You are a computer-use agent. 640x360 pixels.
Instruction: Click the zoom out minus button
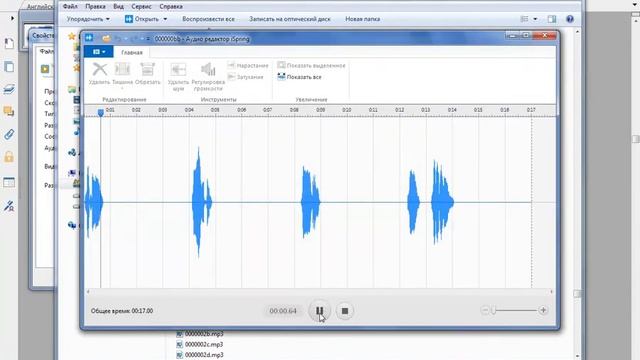click(x=484, y=311)
